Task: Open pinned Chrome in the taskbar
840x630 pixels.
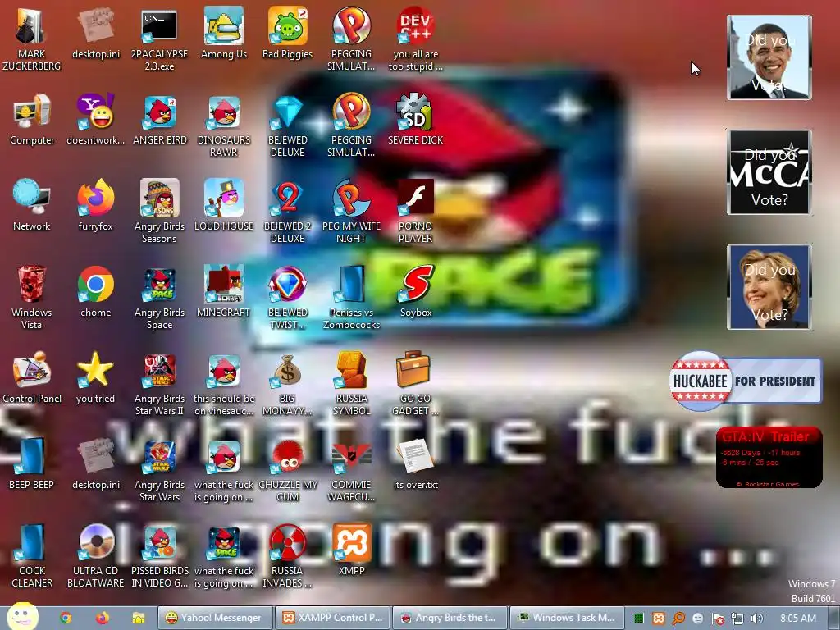Action: click(66, 619)
